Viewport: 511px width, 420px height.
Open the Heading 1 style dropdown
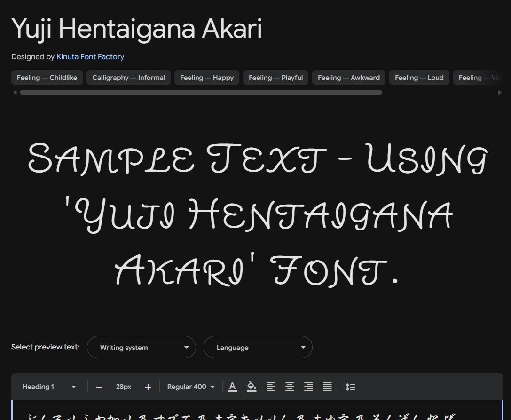(49, 387)
